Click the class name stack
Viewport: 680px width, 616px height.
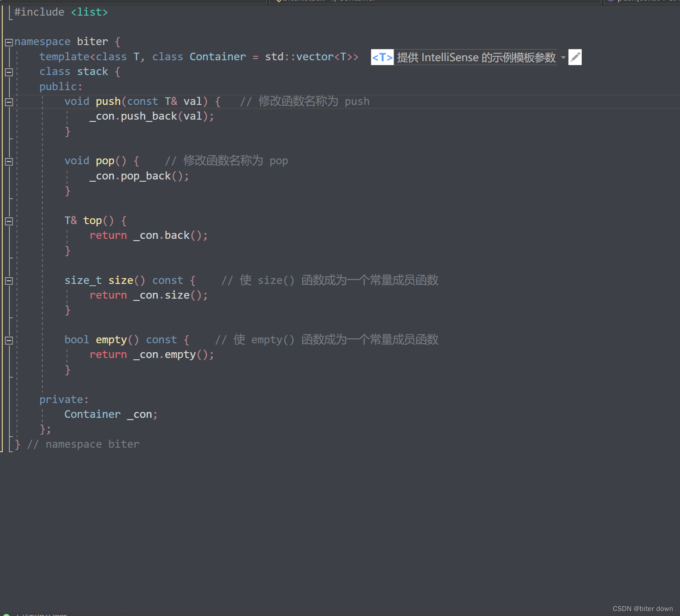[x=92, y=71]
